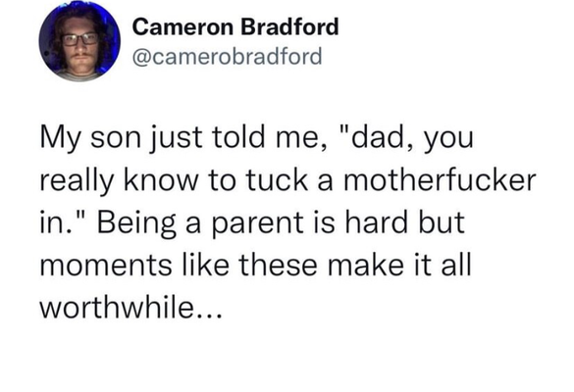Click the display name Cameron Bradford

(x=235, y=26)
